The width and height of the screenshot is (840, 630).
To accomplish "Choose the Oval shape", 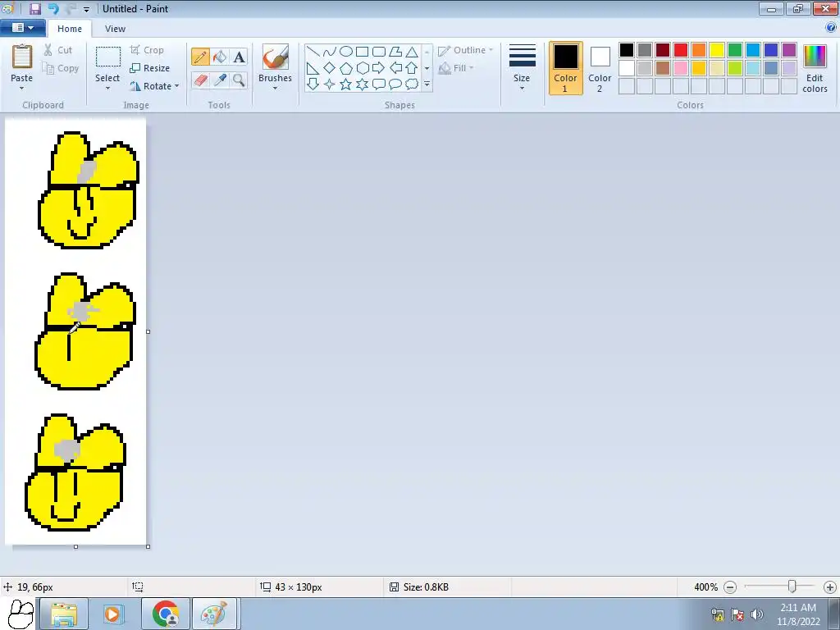I will point(346,52).
